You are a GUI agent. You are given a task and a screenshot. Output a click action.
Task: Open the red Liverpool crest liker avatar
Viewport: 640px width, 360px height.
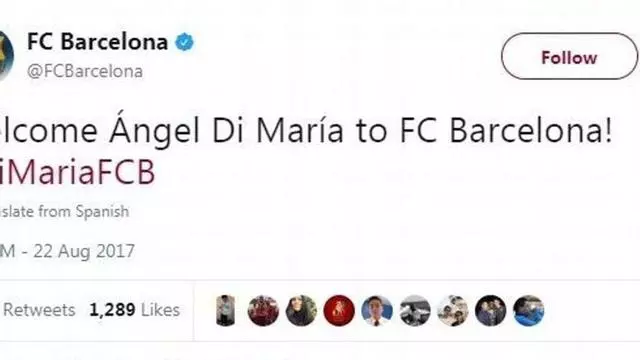(x=339, y=311)
